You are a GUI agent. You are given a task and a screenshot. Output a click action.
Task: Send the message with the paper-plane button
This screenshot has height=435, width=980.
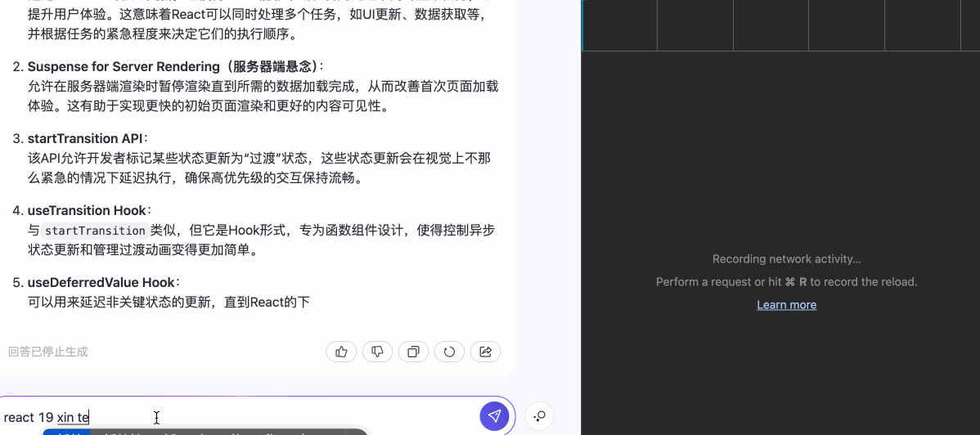[494, 416]
